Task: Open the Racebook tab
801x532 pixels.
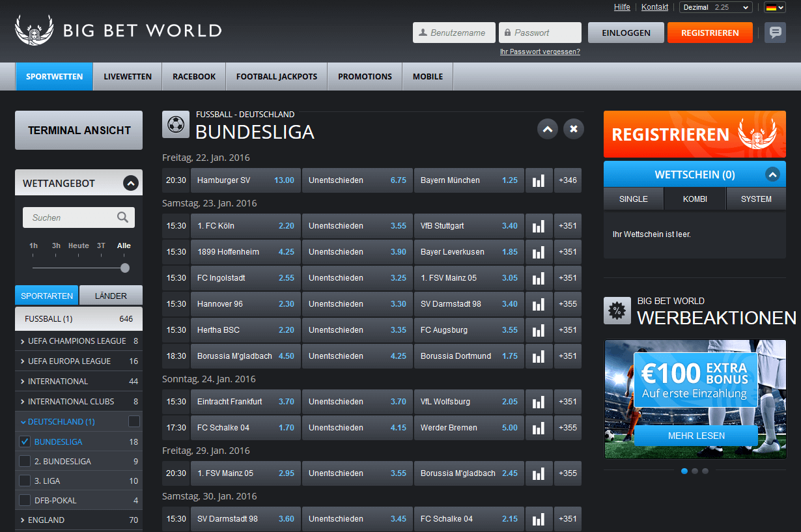Action: coord(194,76)
